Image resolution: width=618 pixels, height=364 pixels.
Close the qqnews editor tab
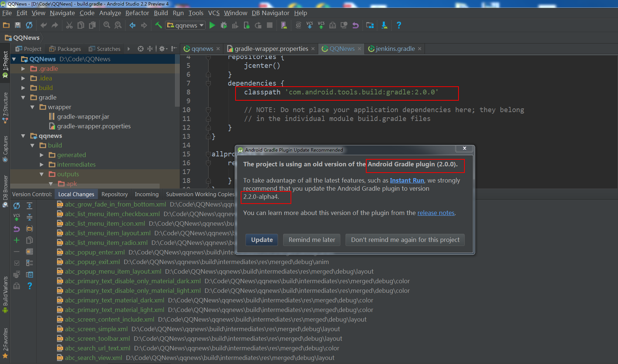[x=218, y=49]
